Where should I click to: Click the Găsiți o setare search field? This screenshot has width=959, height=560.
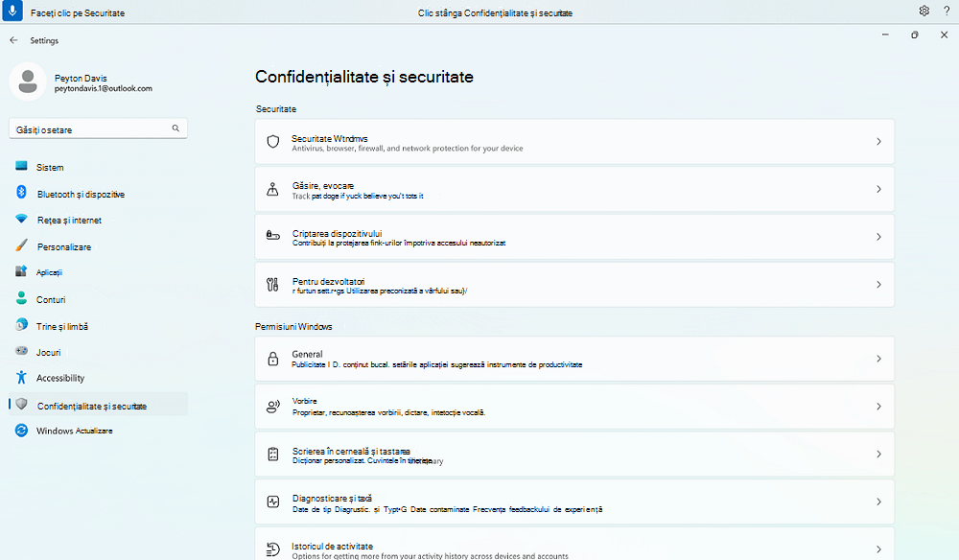click(x=98, y=129)
